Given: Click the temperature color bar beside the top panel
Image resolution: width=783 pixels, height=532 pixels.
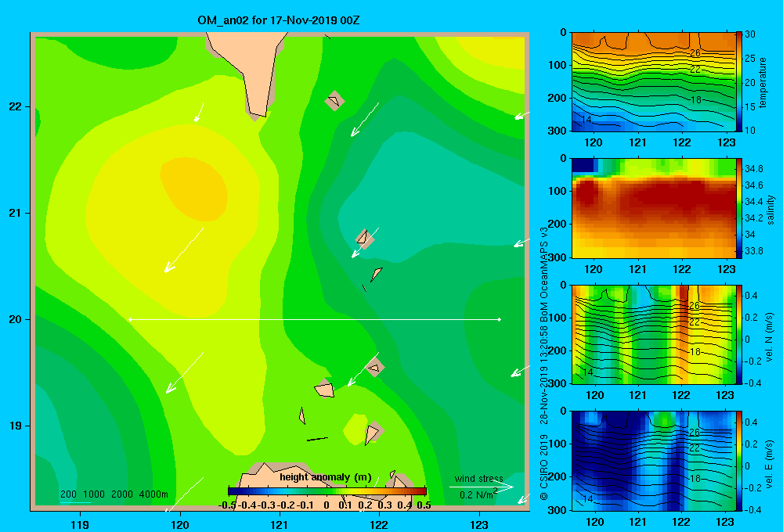Looking at the screenshot, I should pyautogui.click(x=739, y=82).
